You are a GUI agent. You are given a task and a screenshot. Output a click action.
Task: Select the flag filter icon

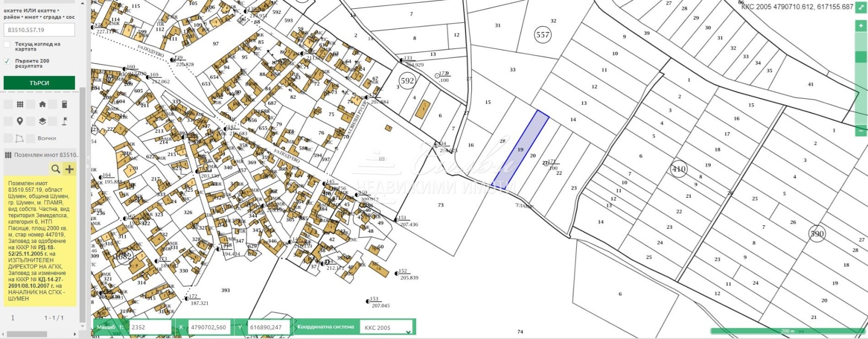pos(65,121)
